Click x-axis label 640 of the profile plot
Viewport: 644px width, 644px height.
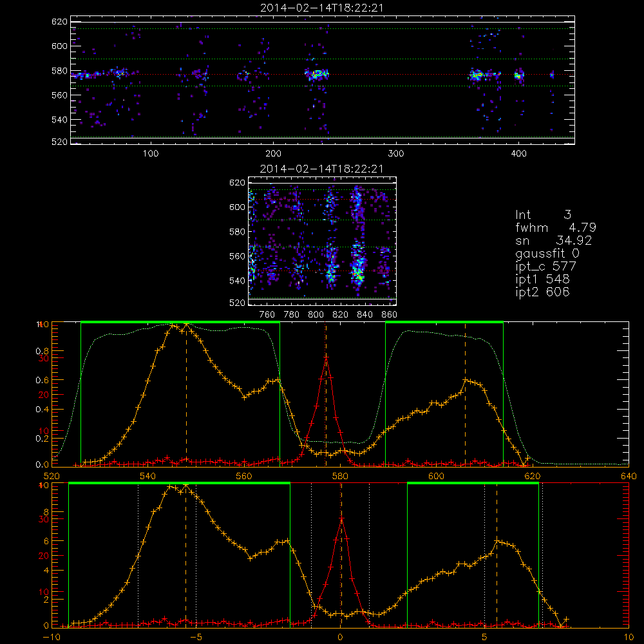[x=629, y=477]
